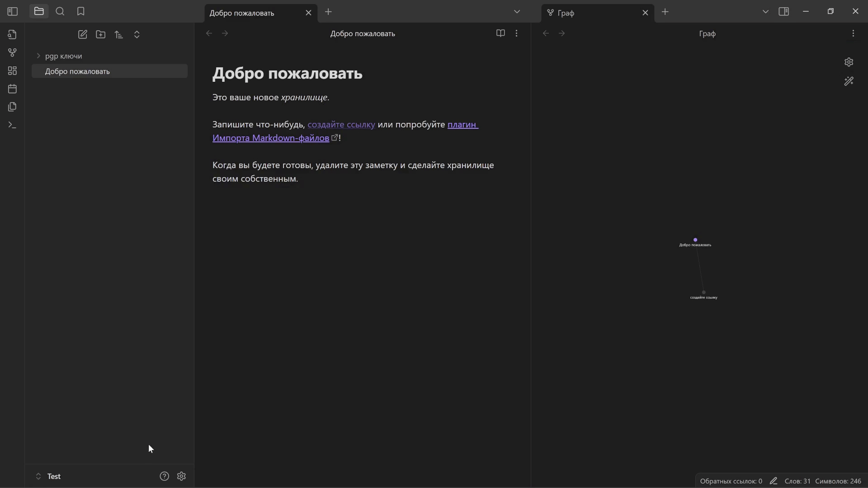Viewport: 868px width, 488px height.
Task: Open tab list dropdown in middle pane
Action: 517,12
